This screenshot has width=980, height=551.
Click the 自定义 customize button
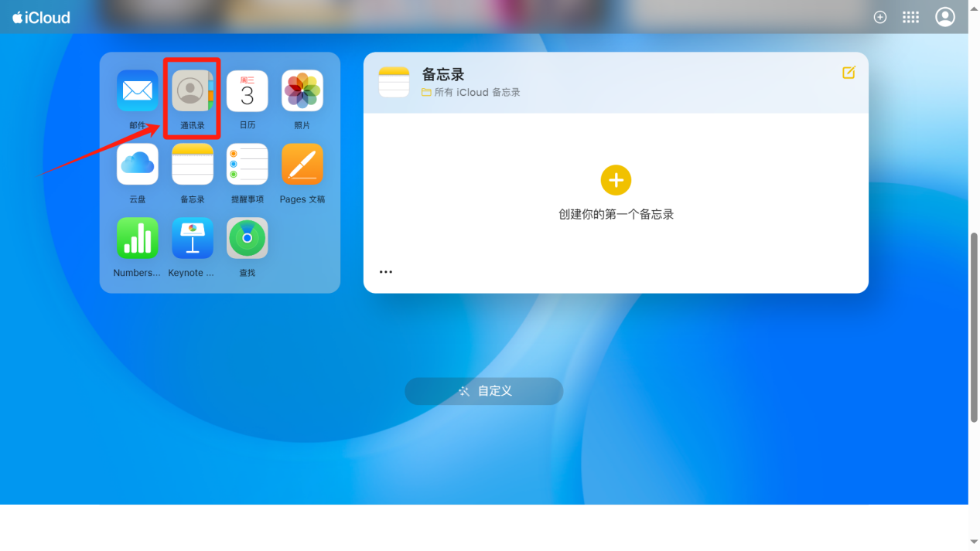click(x=484, y=391)
